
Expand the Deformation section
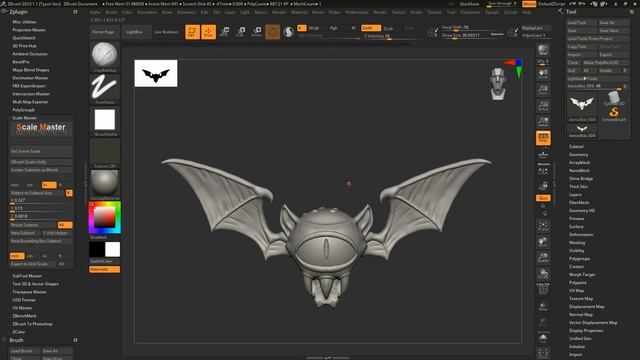tap(581, 235)
